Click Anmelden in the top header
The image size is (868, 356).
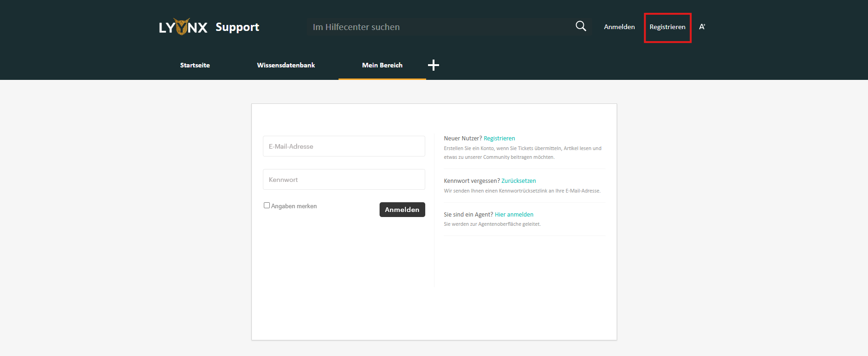pos(619,27)
